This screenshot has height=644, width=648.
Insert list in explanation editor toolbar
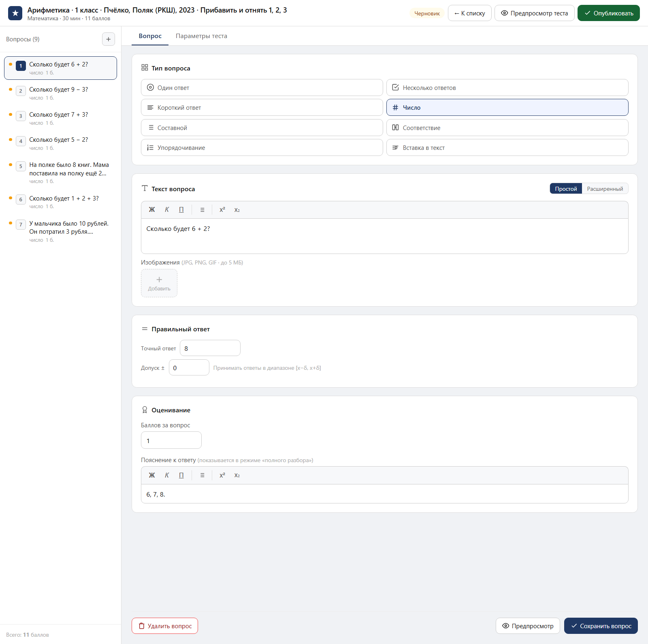point(202,476)
